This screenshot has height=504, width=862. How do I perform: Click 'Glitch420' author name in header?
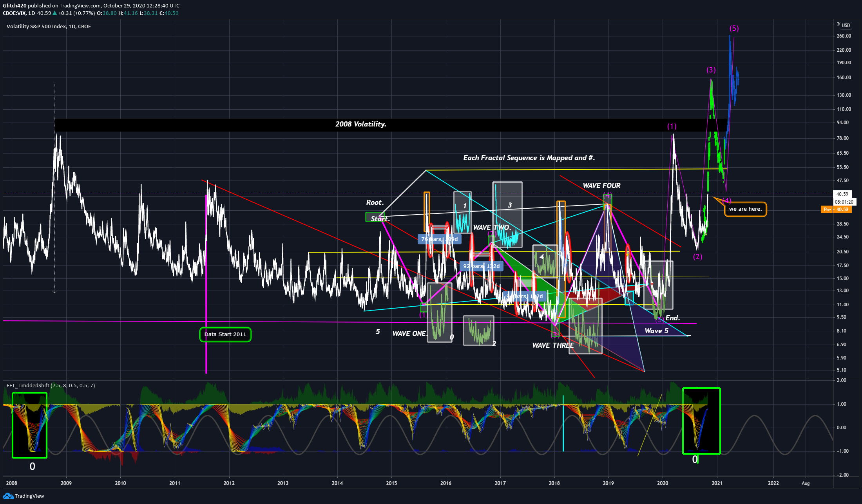14,5
